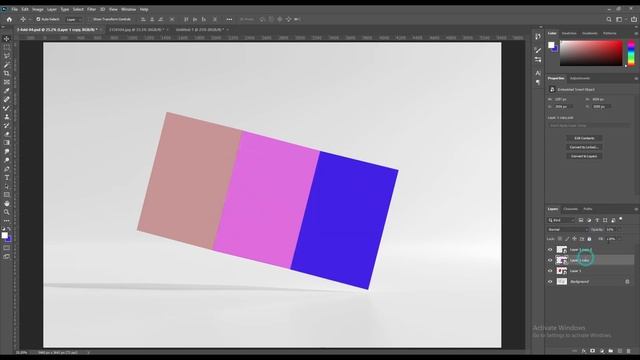Toggle Show Transform Controls checkbox

tap(90, 19)
